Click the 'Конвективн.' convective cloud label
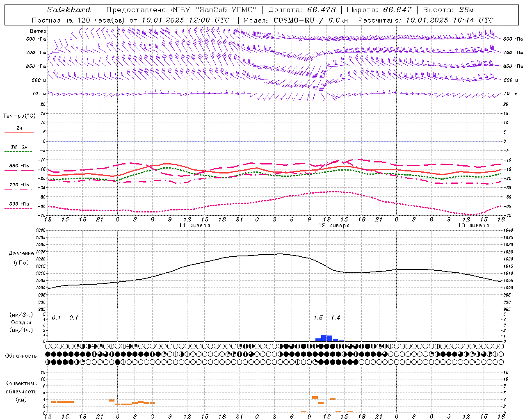Viewport: 525px width, 420px height. (x=21, y=383)
